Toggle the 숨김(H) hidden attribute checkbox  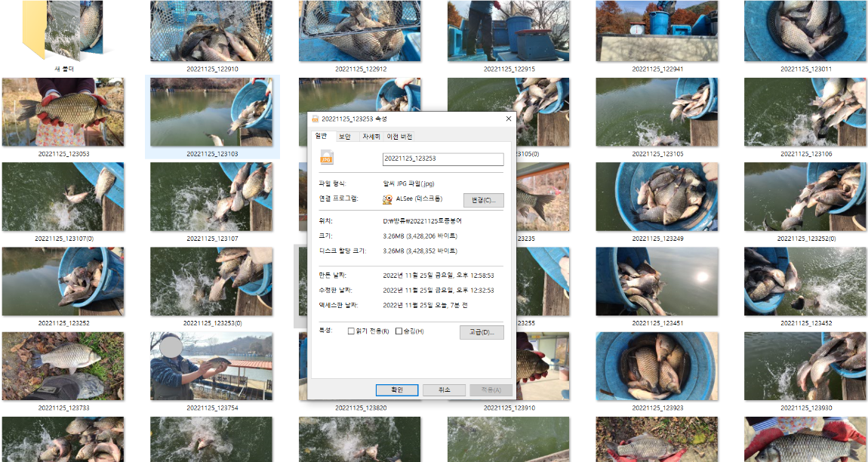tap(399, 331)
